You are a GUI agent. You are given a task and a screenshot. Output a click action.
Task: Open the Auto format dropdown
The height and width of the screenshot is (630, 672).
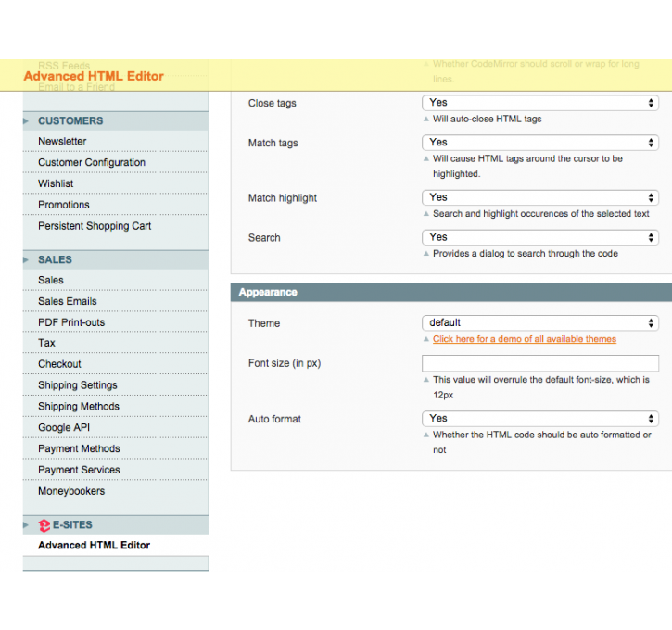(x=540, y=419)
